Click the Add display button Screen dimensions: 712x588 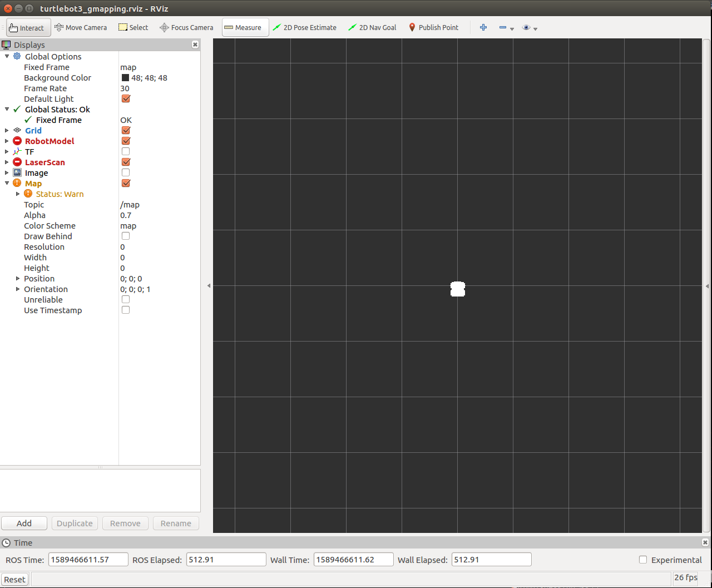pos(24,523)
